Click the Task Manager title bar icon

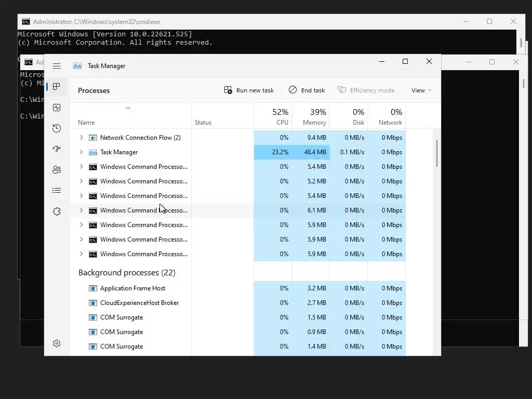coord(77,66)
